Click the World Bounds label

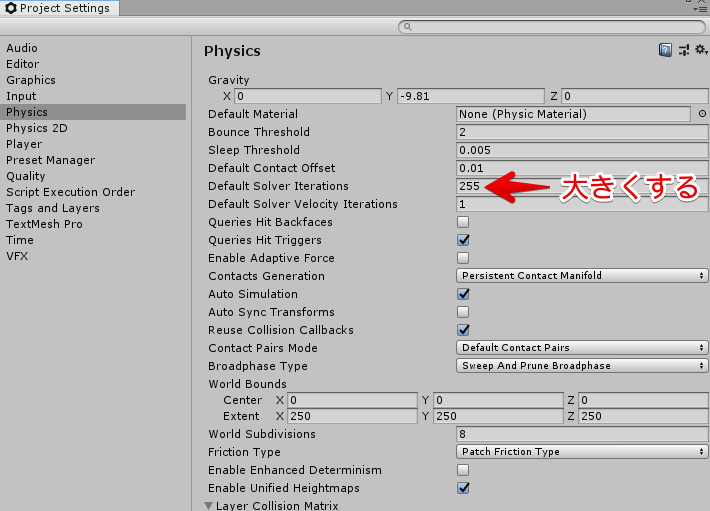tap(247, 384)
